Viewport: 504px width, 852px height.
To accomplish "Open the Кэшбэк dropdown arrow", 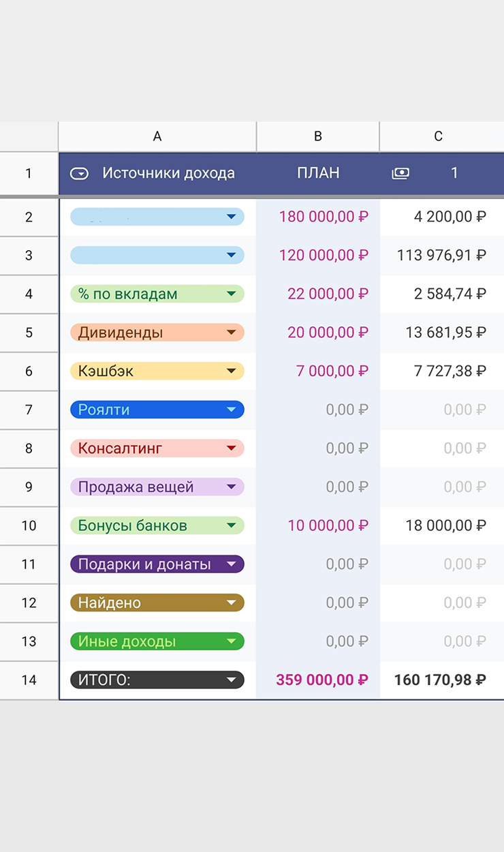I will 232,371.
